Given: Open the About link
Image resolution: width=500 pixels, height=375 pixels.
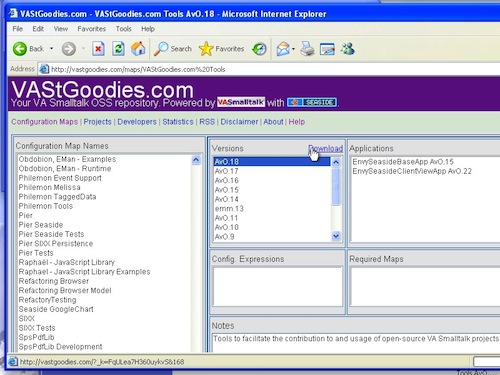Looking at the screenshot, I should tap(273, 122).
